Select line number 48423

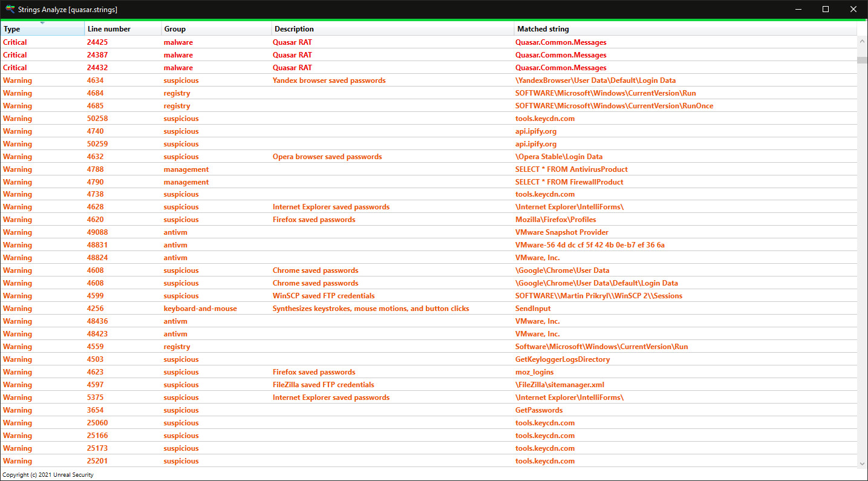pyautogui.click(x=97, y=334)
